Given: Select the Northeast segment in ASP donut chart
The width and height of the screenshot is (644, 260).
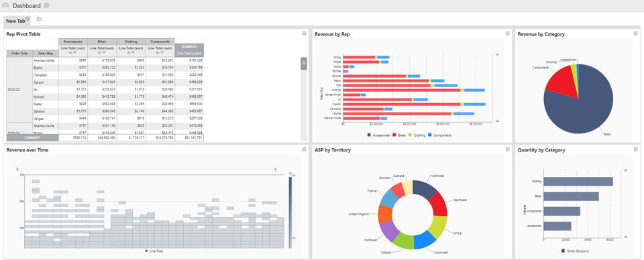Looking at the screenshot, I should pos(387,231).
